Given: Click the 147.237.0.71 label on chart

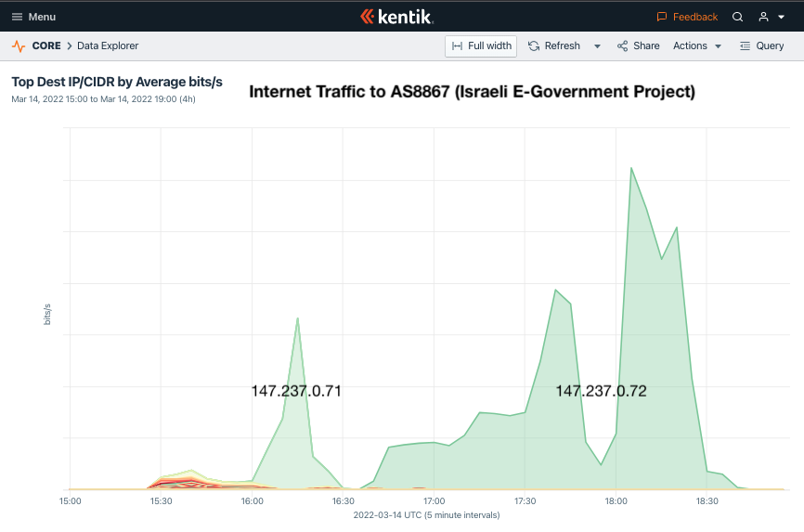Looking at the screenshot, I should [296, 391].
